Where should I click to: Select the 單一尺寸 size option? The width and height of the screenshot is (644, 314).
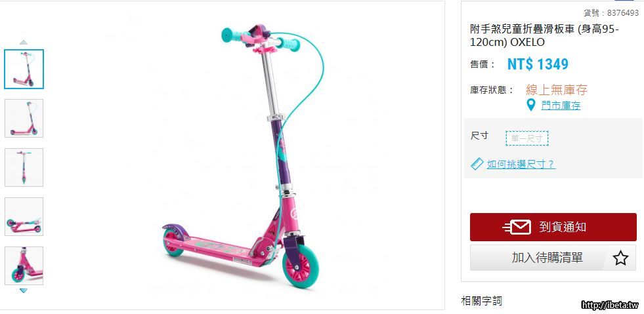click(x=527, y=138)
